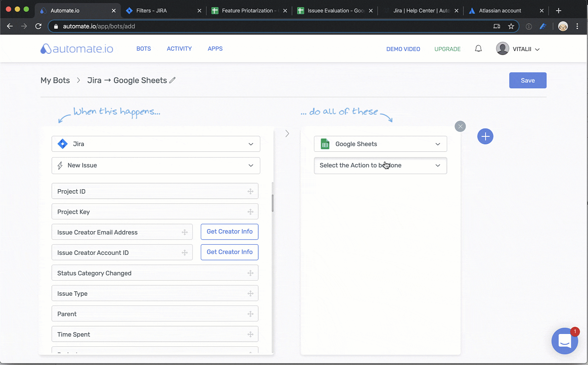Viewport: 588px width, 365px height.
Task: Bookmark this page with star icon
Action: [x=511, y=26]
